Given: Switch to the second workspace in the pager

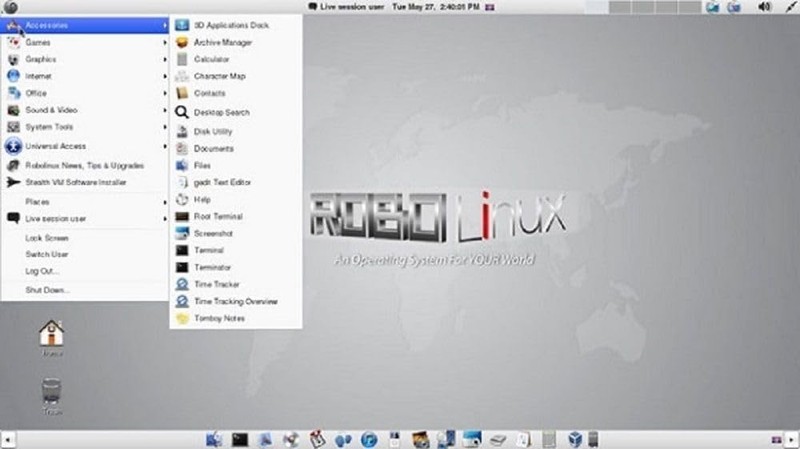Looking at the screenshot, I should pyautogui.click(x=620, y=7).
